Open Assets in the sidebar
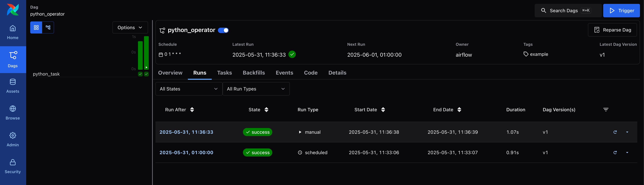The image size is (644, 185). coord(13,86)
